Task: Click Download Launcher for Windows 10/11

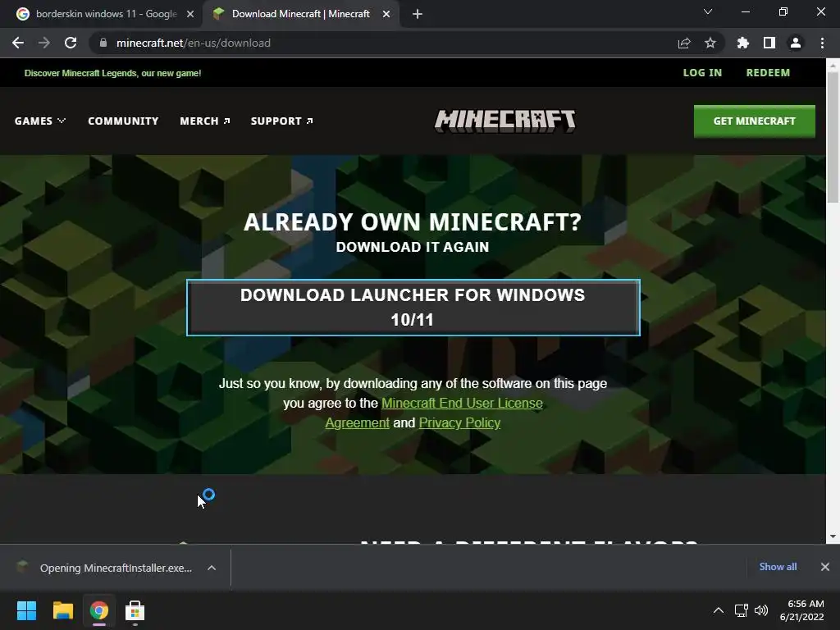Action: (x=413, y=308)
